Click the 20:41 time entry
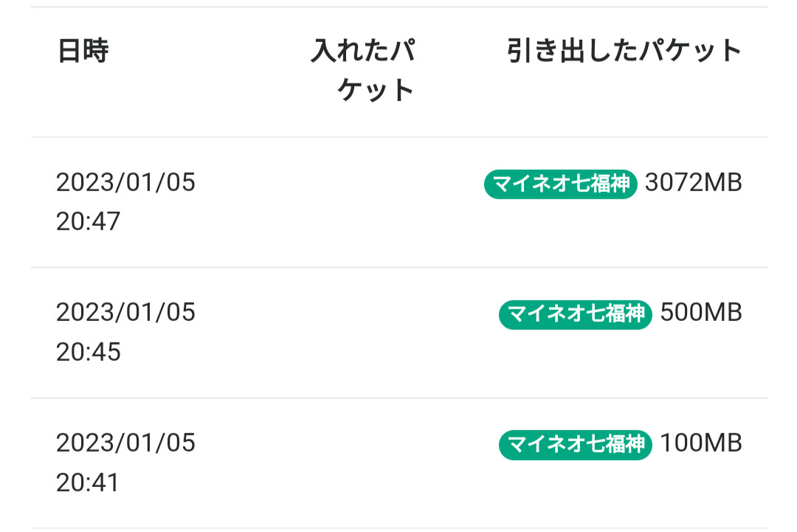 tap(88, 483)
